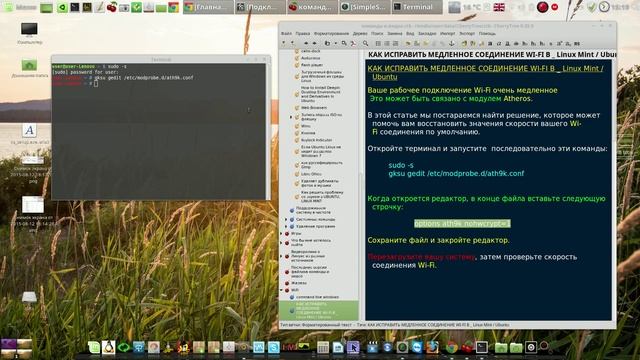Open the Закладки menu
Viewport: 640px width, 360px height.
click(427, 33)
